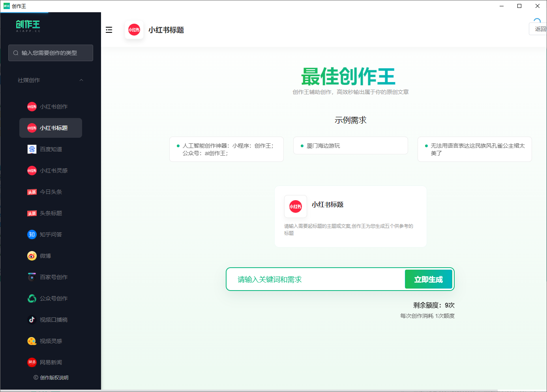This screenshot has height=392, width=547.
Task: Click the 网易新闻 label text
Action: tap(51, 362)
